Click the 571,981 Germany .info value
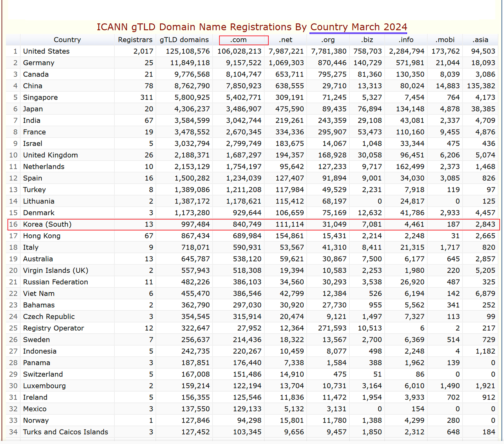Image resolution: width=504 pixels, height=444 pixels. [410, 63]
